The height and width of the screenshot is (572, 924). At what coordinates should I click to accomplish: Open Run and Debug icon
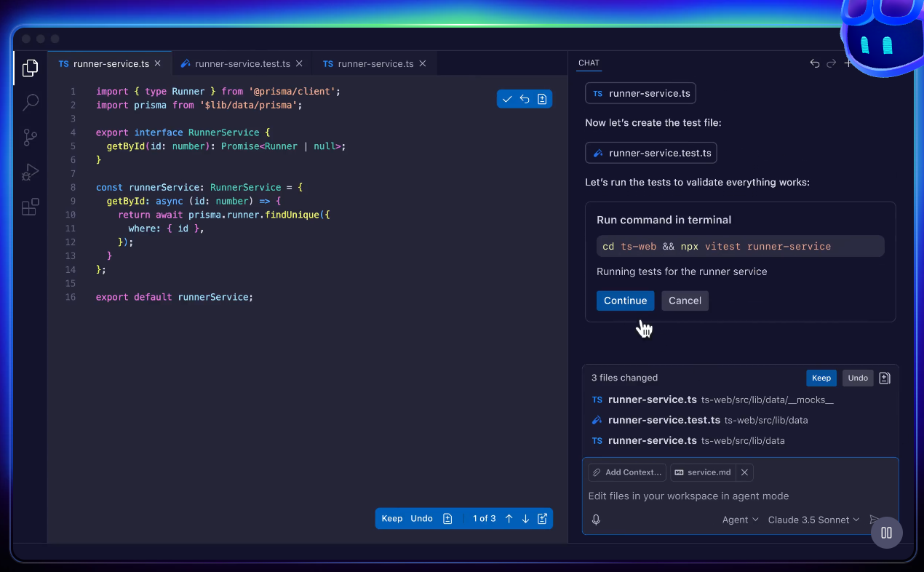click(x=30, y=172)
